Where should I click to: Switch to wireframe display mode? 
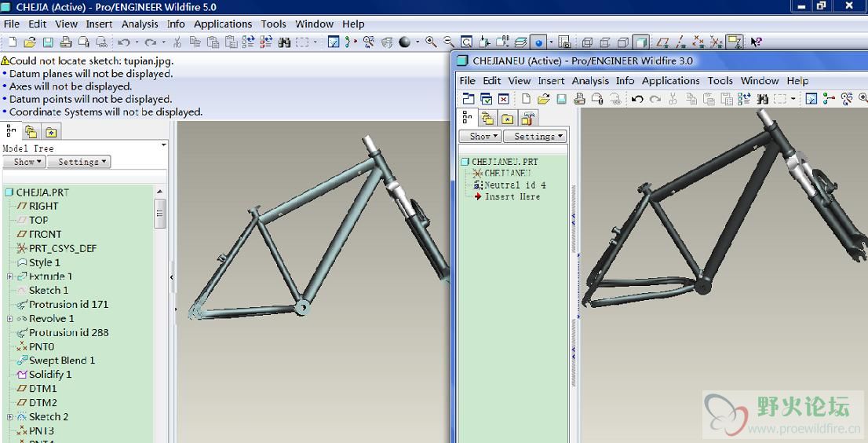[x=587, y=42]
